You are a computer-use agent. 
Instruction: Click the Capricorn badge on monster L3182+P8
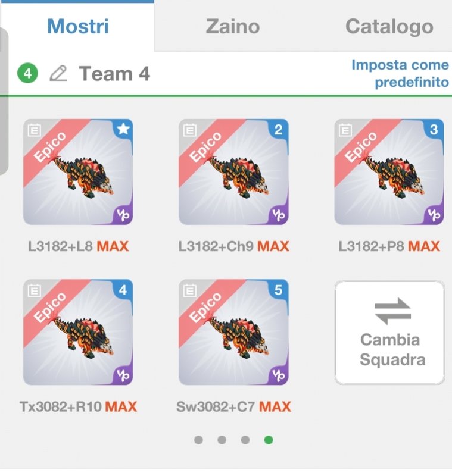pos(434,214)
